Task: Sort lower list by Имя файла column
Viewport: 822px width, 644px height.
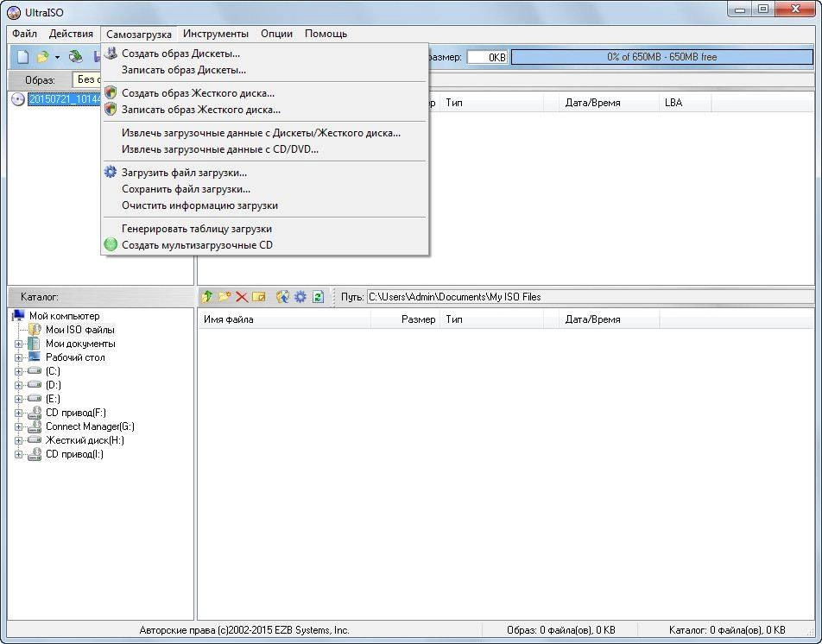Action: 284,319
